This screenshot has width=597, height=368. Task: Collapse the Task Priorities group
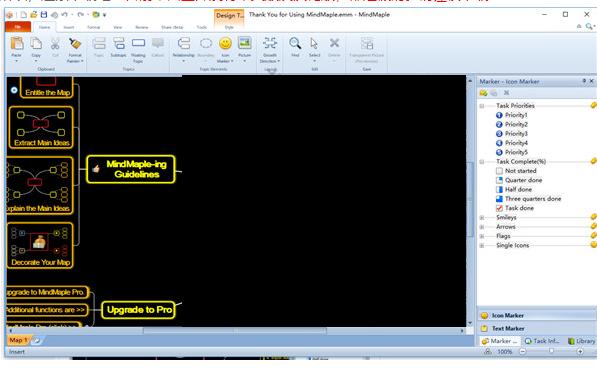(x=482, y=106)
